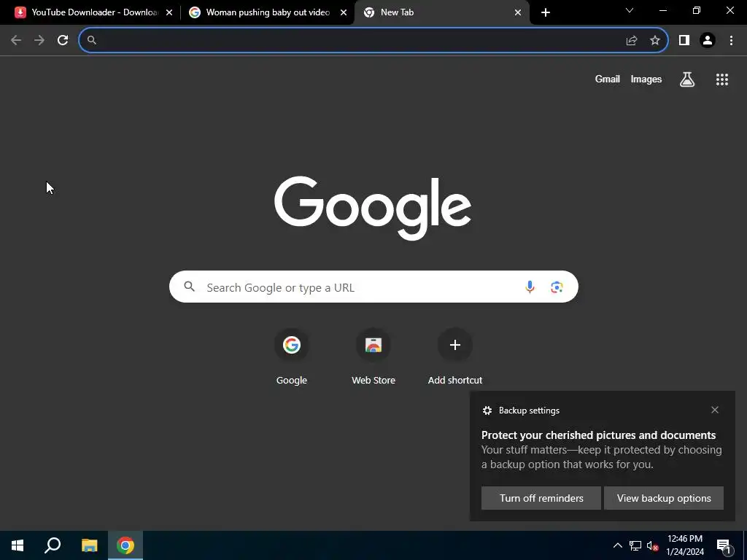Search by image with Google Lens

point(557,287)
